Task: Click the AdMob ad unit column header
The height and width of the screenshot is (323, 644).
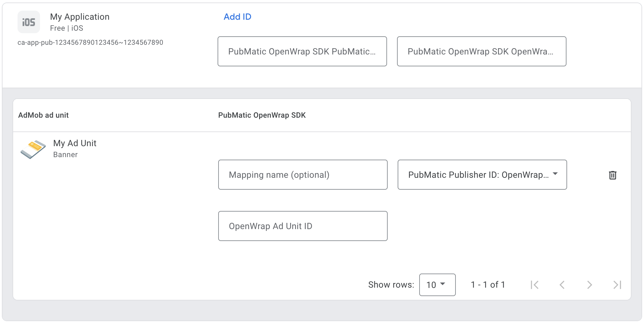Action: pyautogui.click(x=43, y=115)
